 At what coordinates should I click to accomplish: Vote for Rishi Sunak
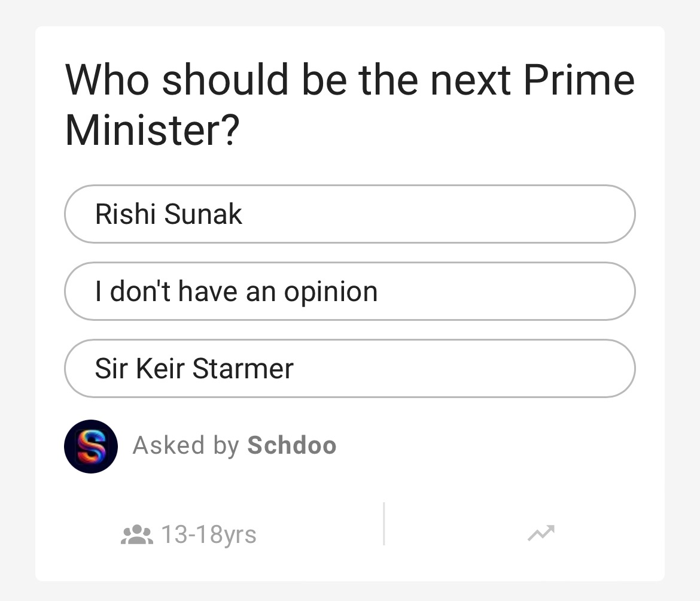click(x=349, y=214)
